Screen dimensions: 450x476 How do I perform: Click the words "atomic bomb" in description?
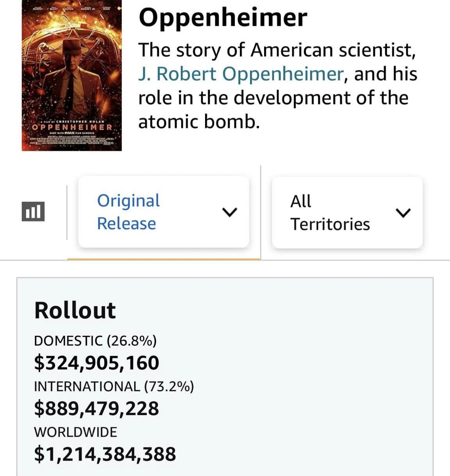(x=199, y=121)
